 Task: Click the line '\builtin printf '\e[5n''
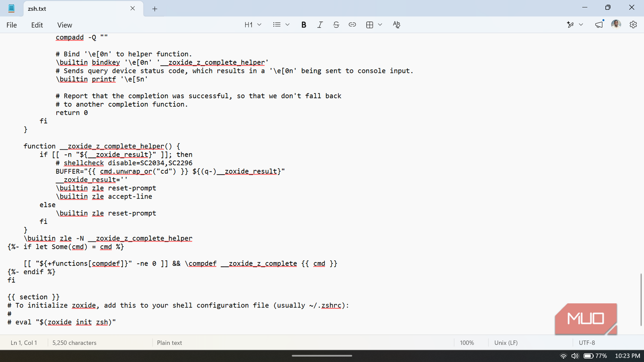[102, 79]
